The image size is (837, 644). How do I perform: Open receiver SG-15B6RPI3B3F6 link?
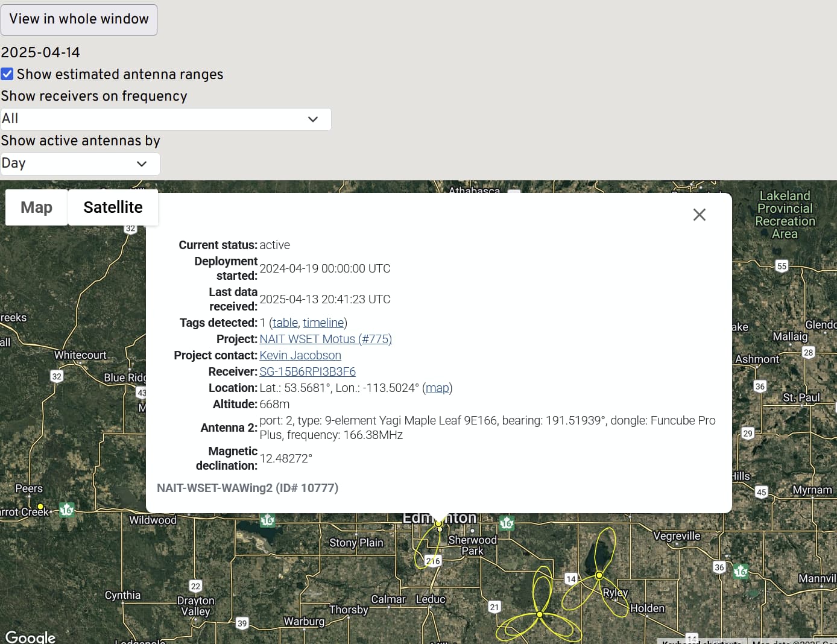pyautogui.click(x=308, y=371)
